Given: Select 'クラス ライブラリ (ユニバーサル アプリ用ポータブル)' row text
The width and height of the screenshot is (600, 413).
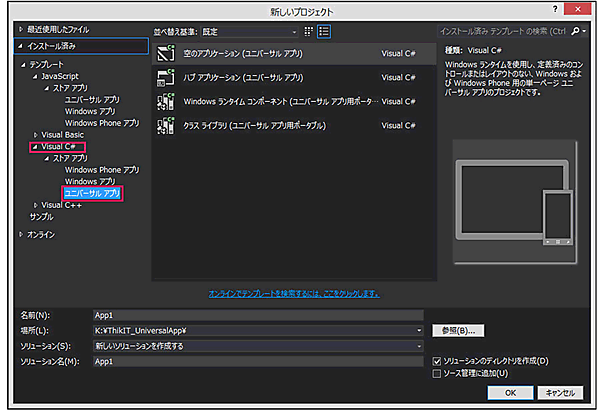Looking at the screenshot, I should (254, 126).
